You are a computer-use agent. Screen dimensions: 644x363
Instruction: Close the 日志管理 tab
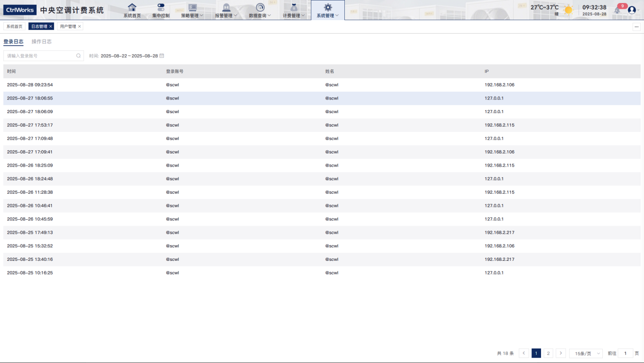tap(51, 26)
